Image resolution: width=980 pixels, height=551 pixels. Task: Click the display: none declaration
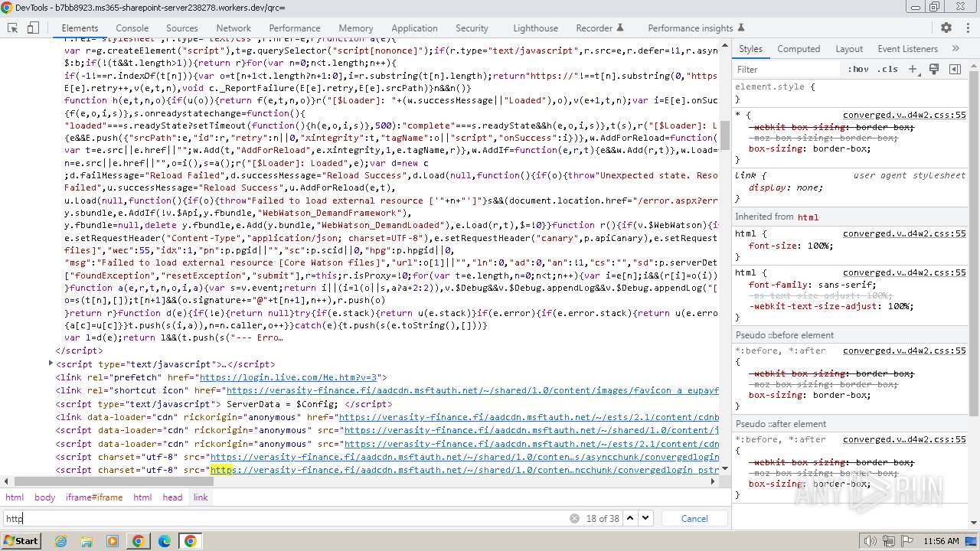pos(785,187)
